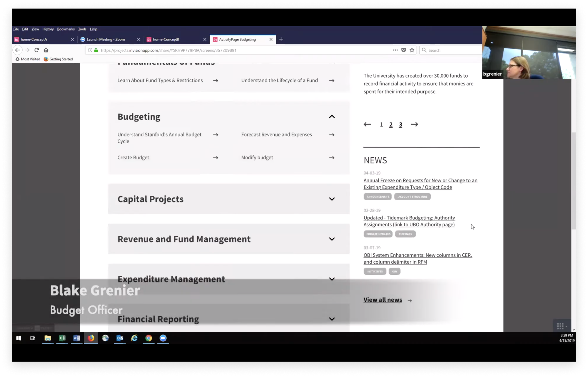Expand the Financial Reporting section
Viewport: 588px width, 377px height.
click(x=332, y=319)
